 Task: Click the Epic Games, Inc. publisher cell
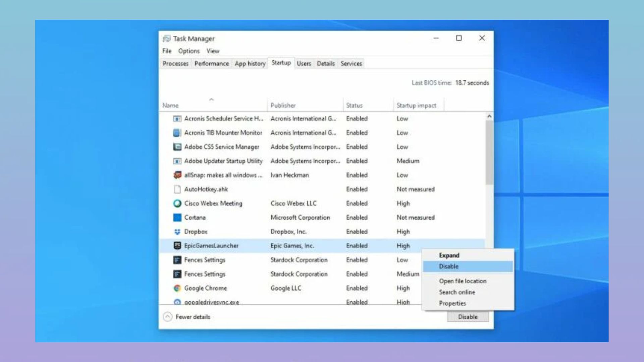click(292, 246)
